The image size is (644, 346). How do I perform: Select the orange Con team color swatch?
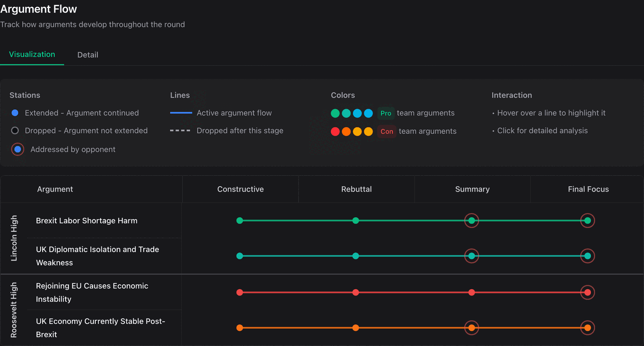click(346, 131)
